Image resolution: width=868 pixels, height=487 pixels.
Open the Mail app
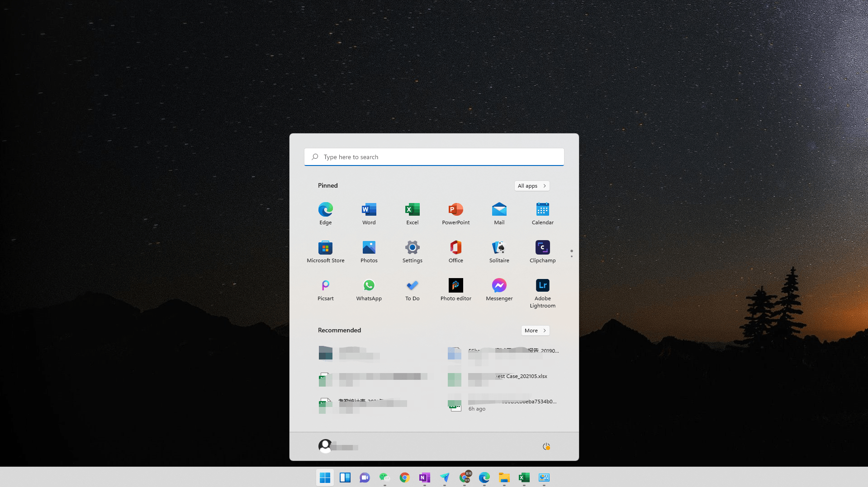[x=499, y=213]
